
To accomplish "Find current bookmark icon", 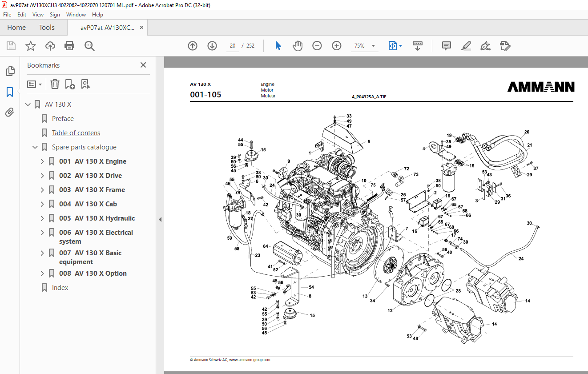I will tap(85, 84).
